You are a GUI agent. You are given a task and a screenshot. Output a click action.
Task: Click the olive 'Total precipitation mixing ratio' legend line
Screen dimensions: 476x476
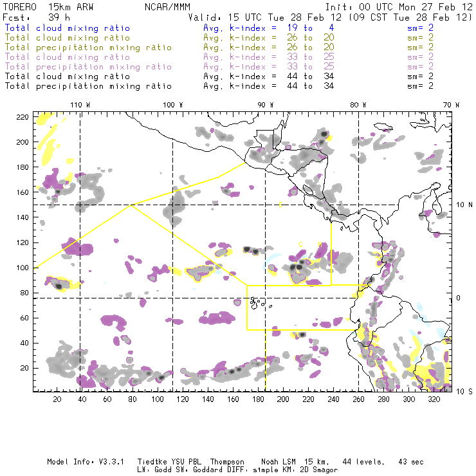point(88,48)
